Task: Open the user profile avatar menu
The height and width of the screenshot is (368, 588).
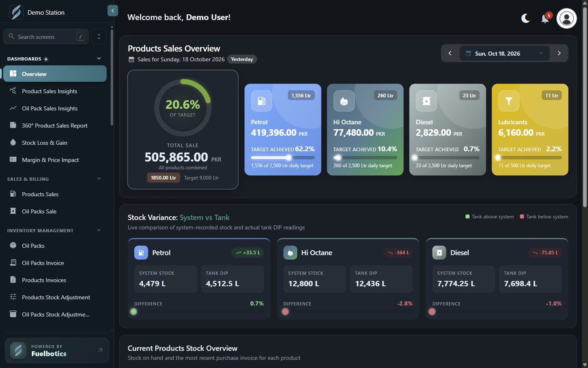Action: click(x=566, y=18)
